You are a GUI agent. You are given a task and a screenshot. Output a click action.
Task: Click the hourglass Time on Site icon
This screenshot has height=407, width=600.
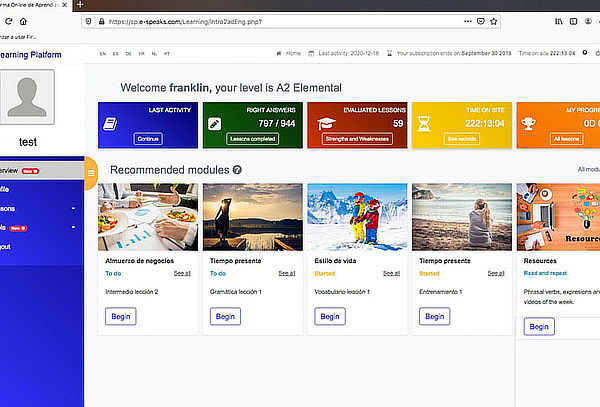coord(429,124)
